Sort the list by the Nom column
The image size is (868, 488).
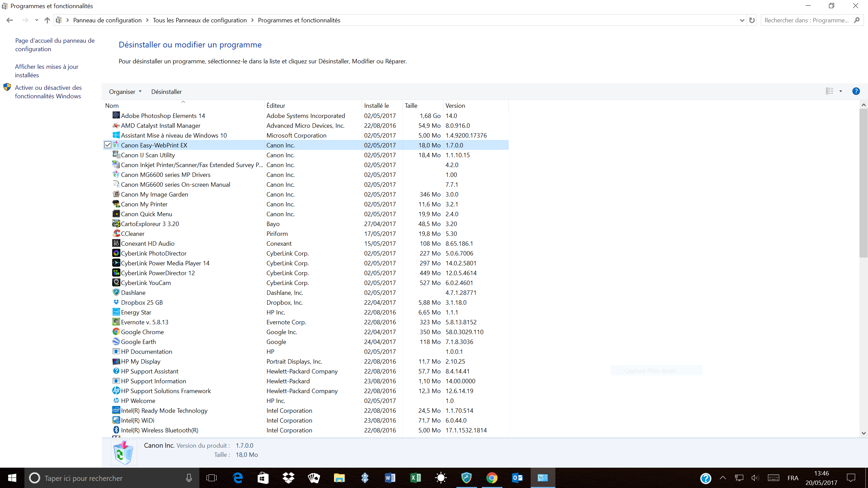pos(183,105)
